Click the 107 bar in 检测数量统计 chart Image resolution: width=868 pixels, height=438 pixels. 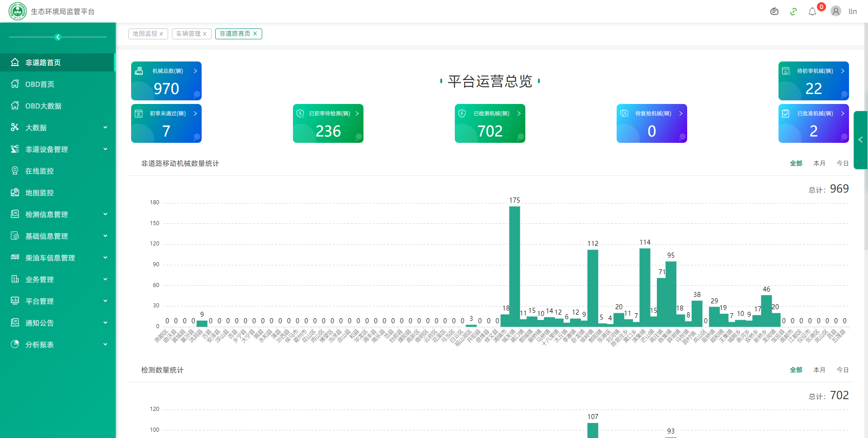pos(593,430)
